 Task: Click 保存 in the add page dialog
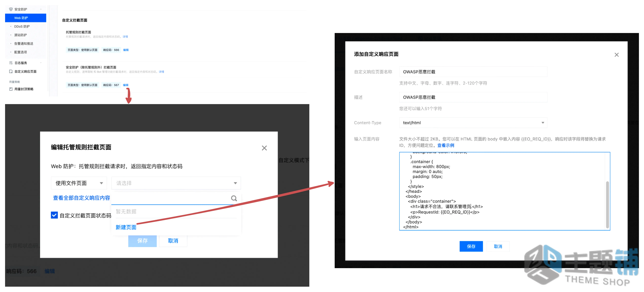click(x=471, y=246)
